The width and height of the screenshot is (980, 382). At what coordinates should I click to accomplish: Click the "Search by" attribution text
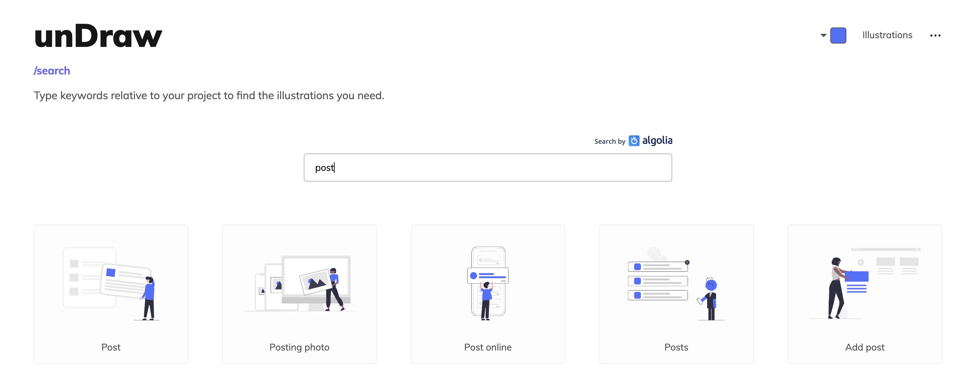point(610,141)
